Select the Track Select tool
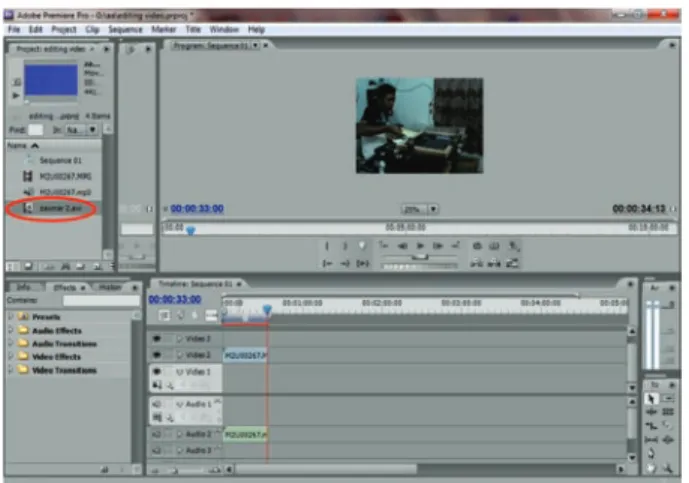The height and width of the screenshot is (483, 689). coord(668,399)
